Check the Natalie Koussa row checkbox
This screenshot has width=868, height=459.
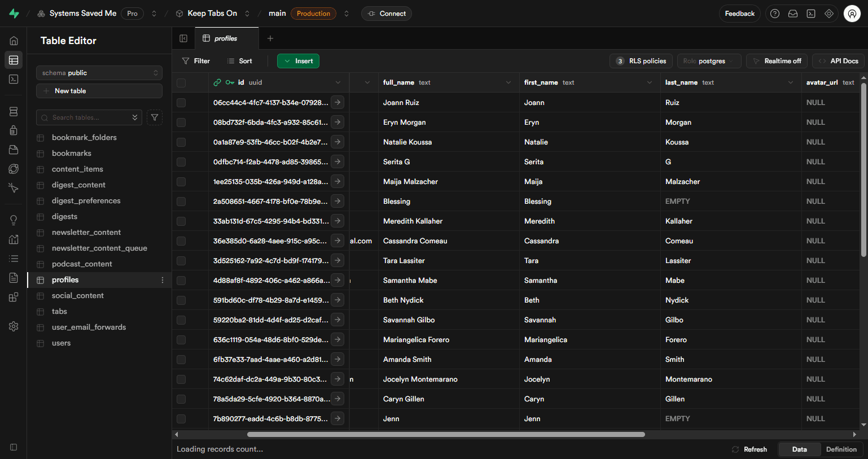coord(181,142)
